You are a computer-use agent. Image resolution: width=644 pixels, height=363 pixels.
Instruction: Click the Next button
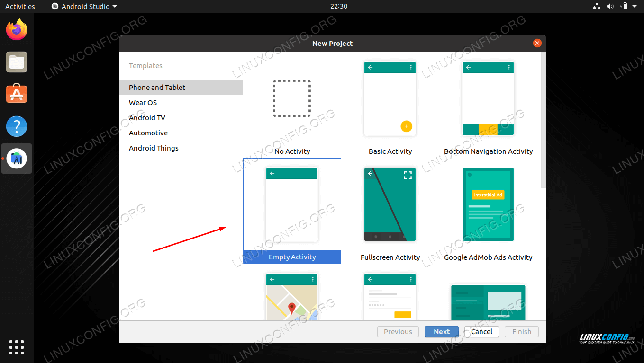coord(442,332)
